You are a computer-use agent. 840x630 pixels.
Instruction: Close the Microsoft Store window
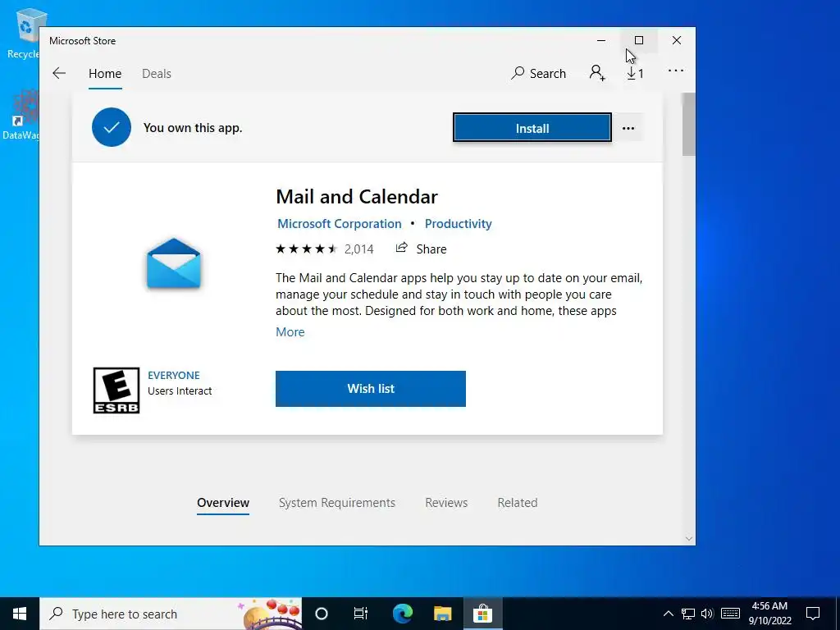tap(677, 40)
